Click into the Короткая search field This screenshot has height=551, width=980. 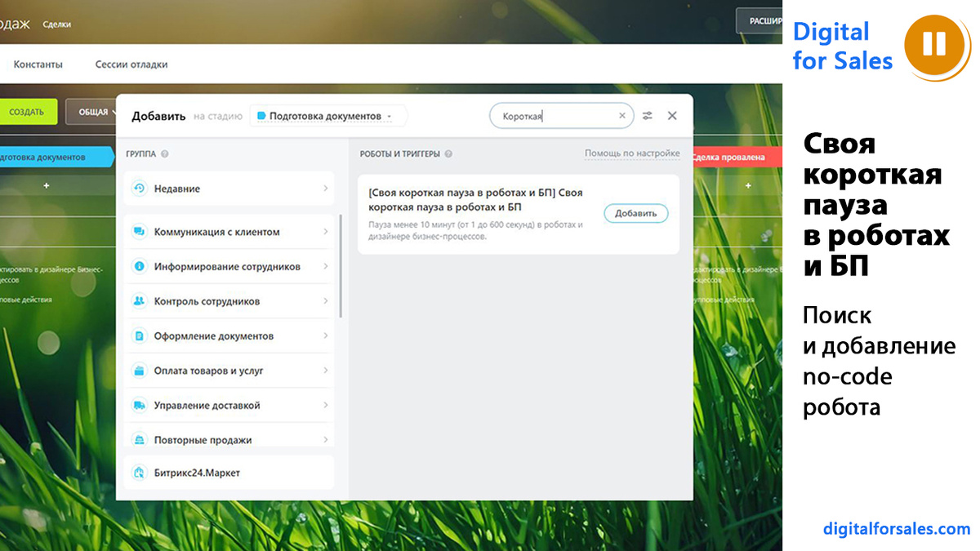point(562,116)
